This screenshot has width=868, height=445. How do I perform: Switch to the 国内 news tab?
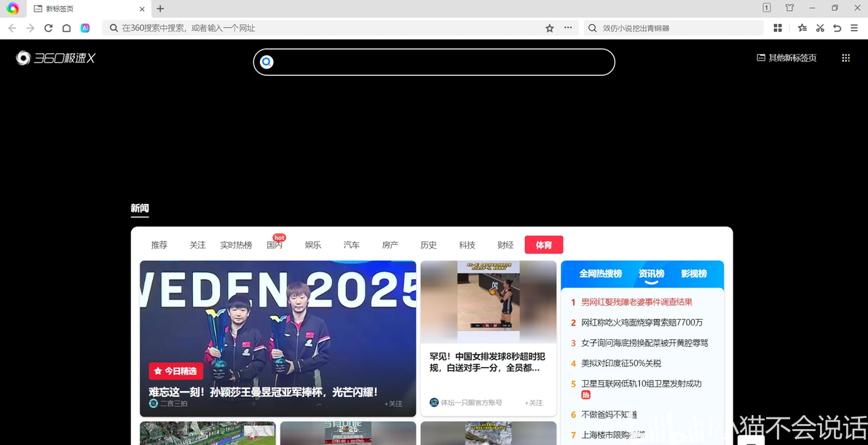click(x=275, y=245)
